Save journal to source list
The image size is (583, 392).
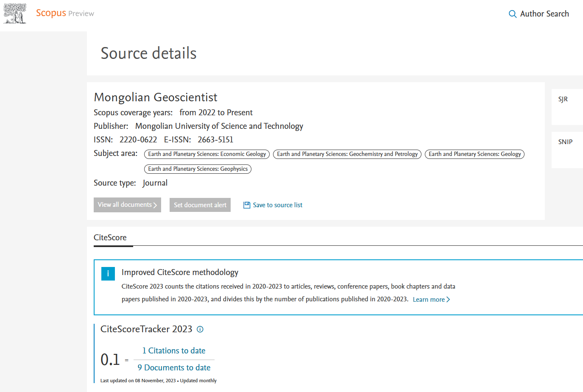[277, 205]
